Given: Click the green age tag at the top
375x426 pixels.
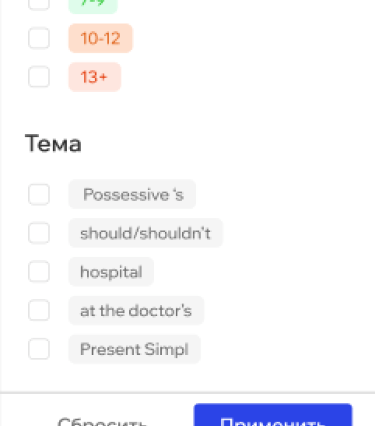Looking at the screenshot, I should pos(93,7).
